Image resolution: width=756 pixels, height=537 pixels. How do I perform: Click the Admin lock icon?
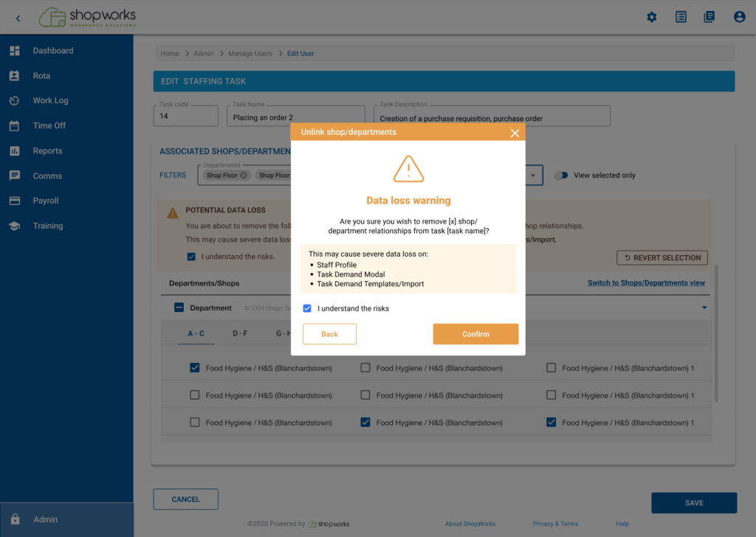(16, 519)
